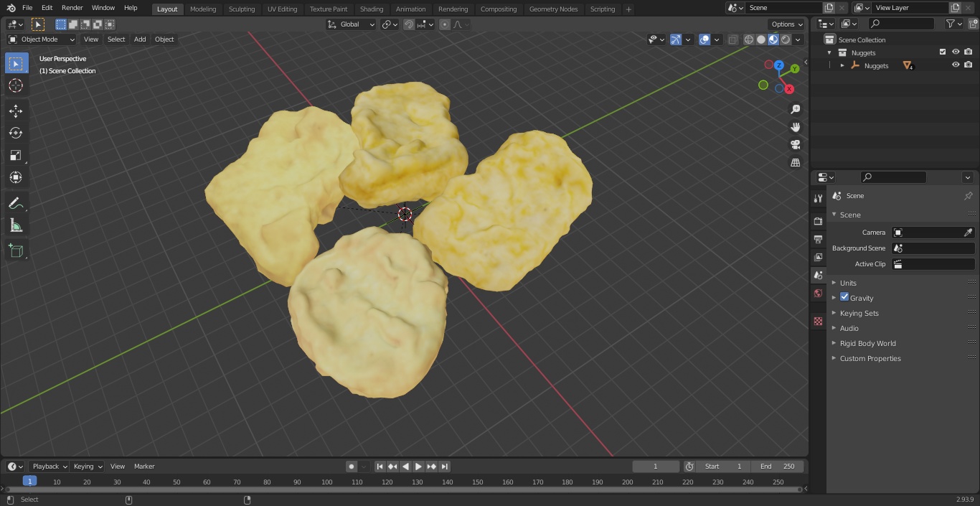Play the animation forward
Viewport: 980px width, 506px height.
pyautogui.click(x=418, y=467)
